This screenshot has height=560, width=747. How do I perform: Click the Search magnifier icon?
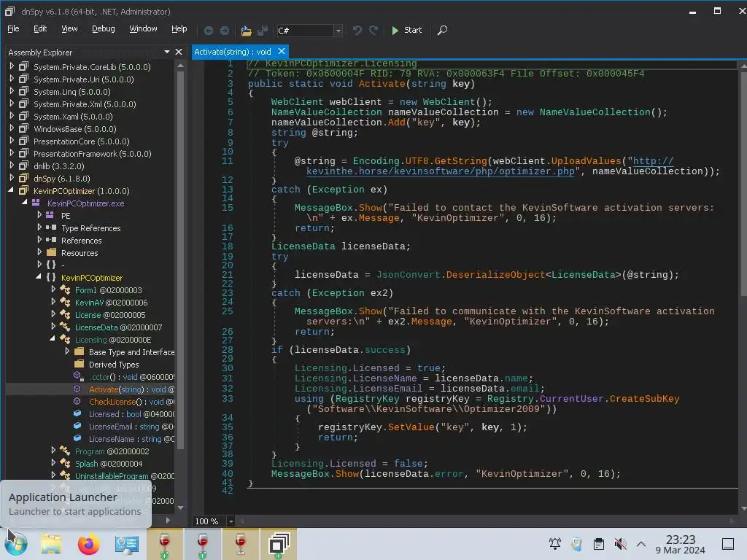pyautogui.click(x=442, y=31)
